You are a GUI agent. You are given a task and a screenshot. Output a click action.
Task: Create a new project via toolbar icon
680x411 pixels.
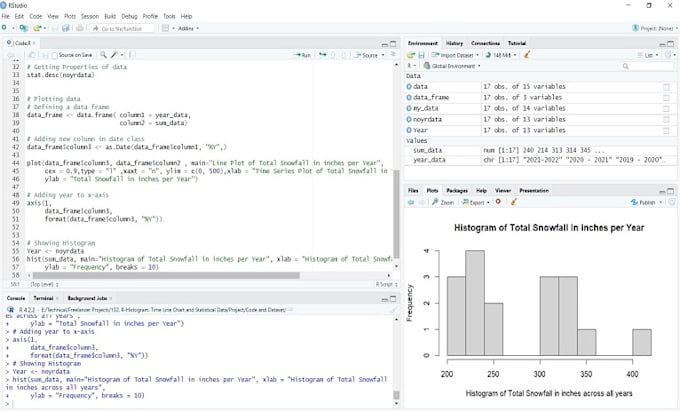23,28
